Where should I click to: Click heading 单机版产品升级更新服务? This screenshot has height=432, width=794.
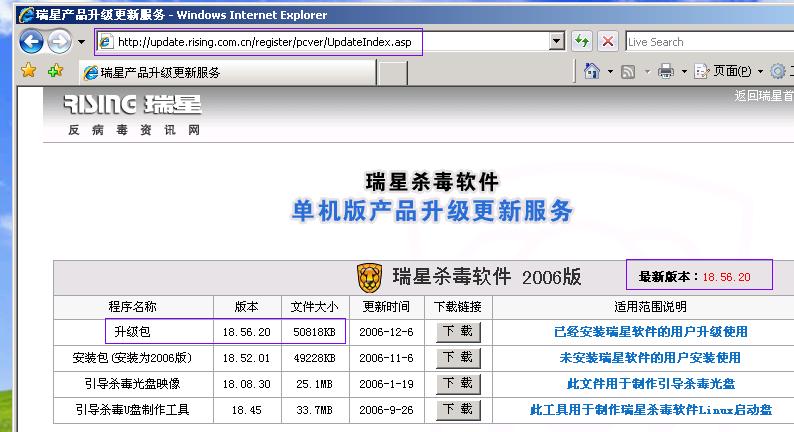[432, 211]
